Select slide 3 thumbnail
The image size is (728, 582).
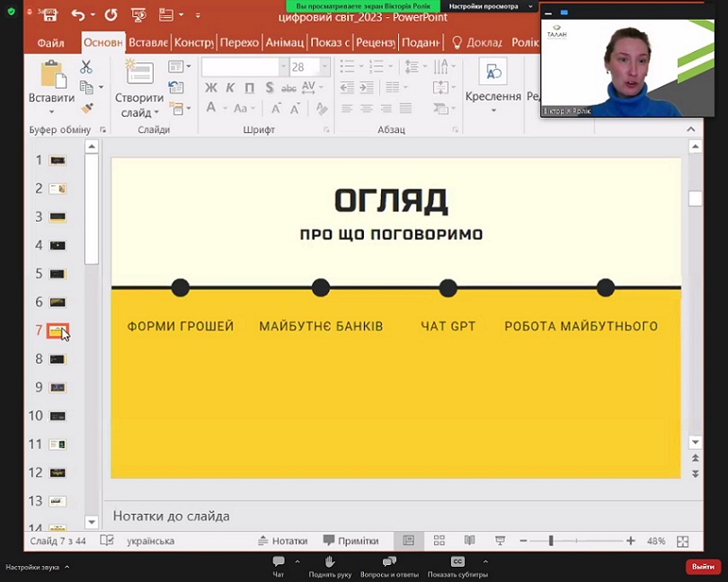click(58, 217)
